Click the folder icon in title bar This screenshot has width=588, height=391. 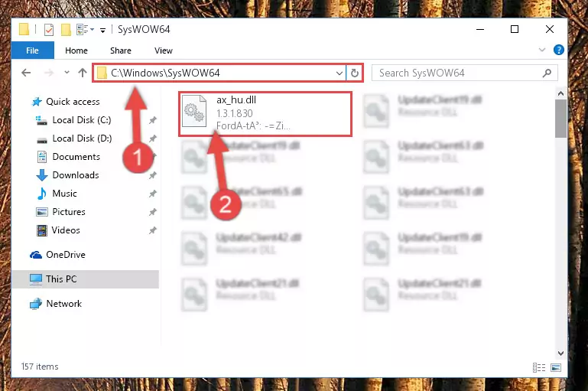click(x=24, y=29)
